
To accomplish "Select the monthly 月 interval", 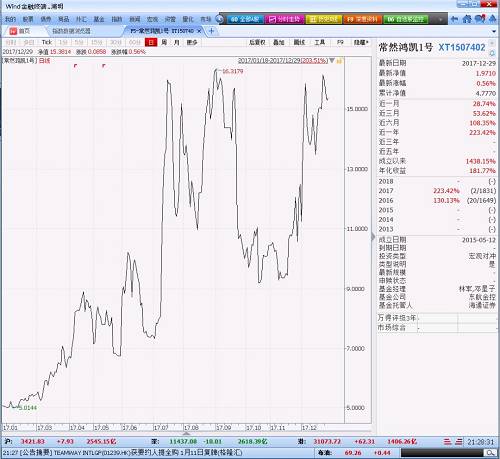I will coord(177,42).
